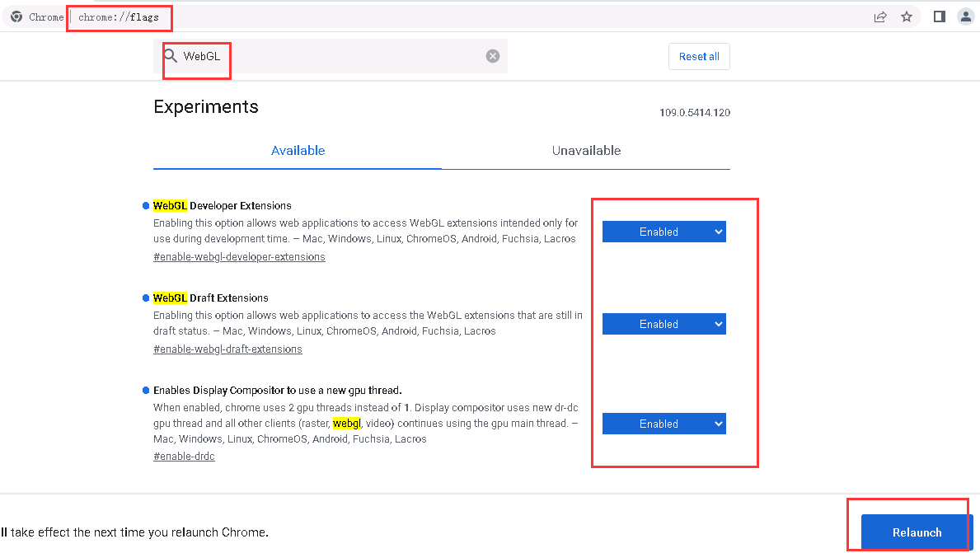Open the profile avatar menu
This screenshot has height=553, width=980.
(966, 16)
